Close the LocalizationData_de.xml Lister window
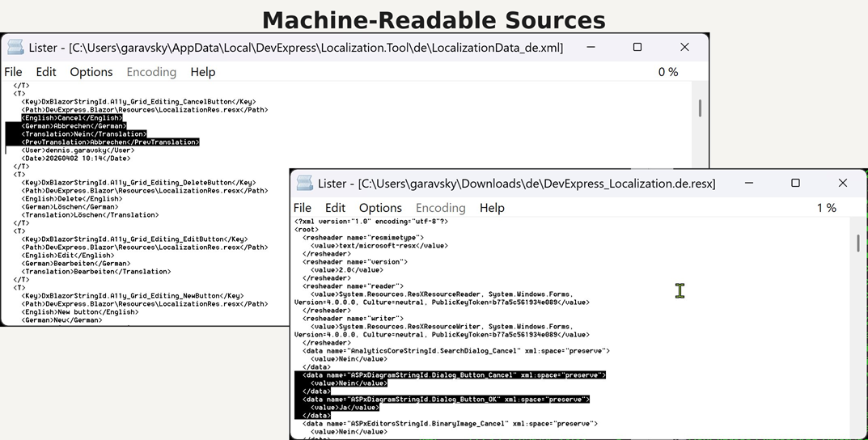 (x=684, y=47)
